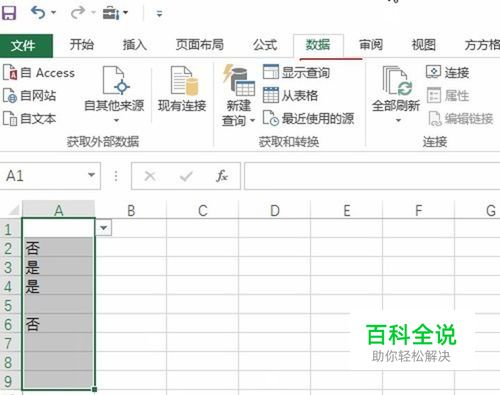Click cell A3 containing 是

click(x=58, y=267)
